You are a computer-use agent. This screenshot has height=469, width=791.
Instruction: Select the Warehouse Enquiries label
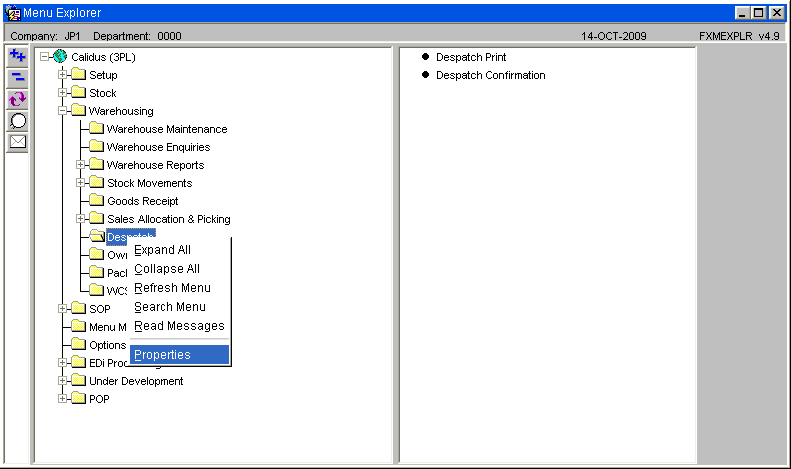(158, 147)
